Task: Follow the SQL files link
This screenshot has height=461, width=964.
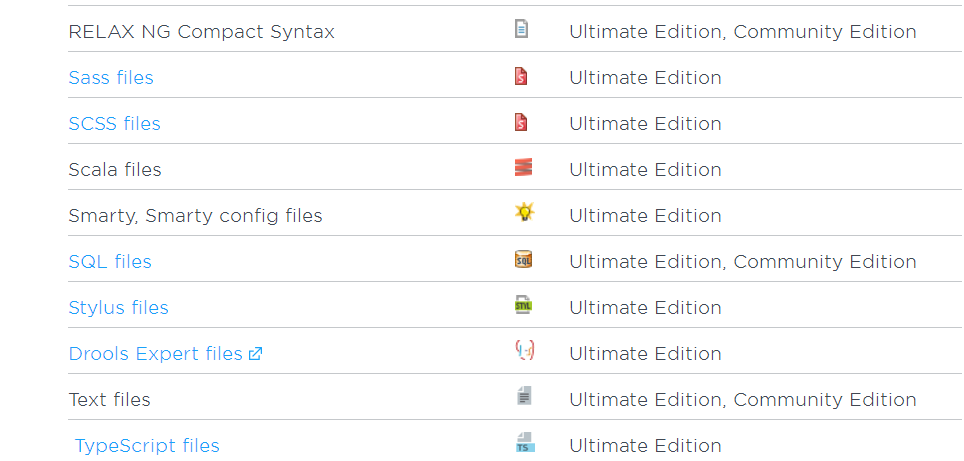Action: (x=110, y=262)
